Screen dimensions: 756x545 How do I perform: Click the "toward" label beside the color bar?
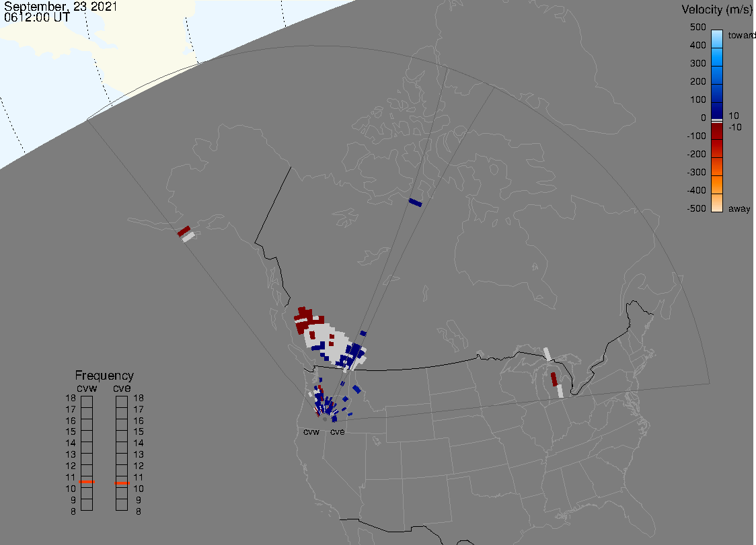(x=741, y=35)
